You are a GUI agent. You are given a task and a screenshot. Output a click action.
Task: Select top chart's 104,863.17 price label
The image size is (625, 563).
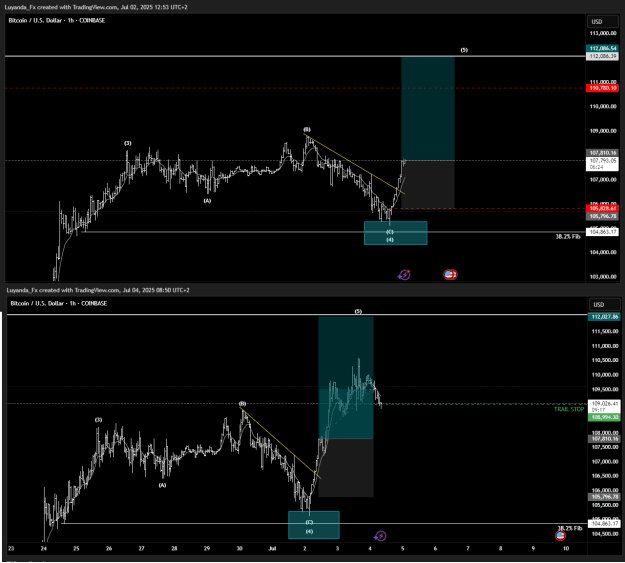tap(602, 232)
